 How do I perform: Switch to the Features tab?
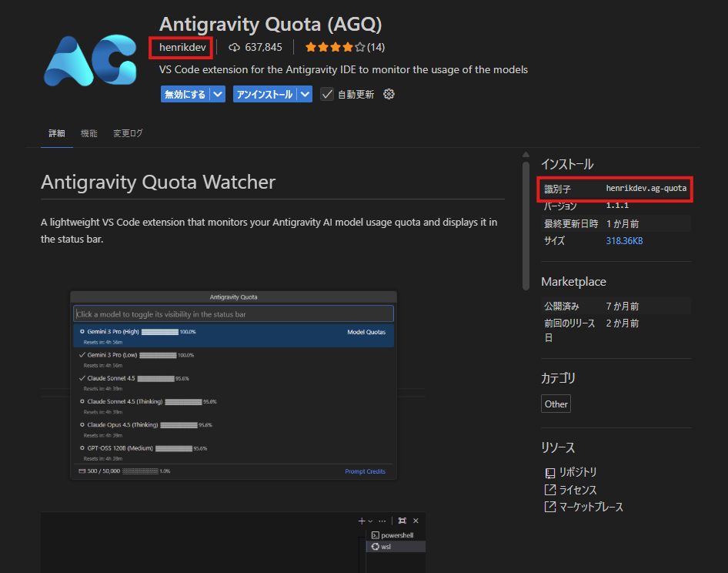88,133
